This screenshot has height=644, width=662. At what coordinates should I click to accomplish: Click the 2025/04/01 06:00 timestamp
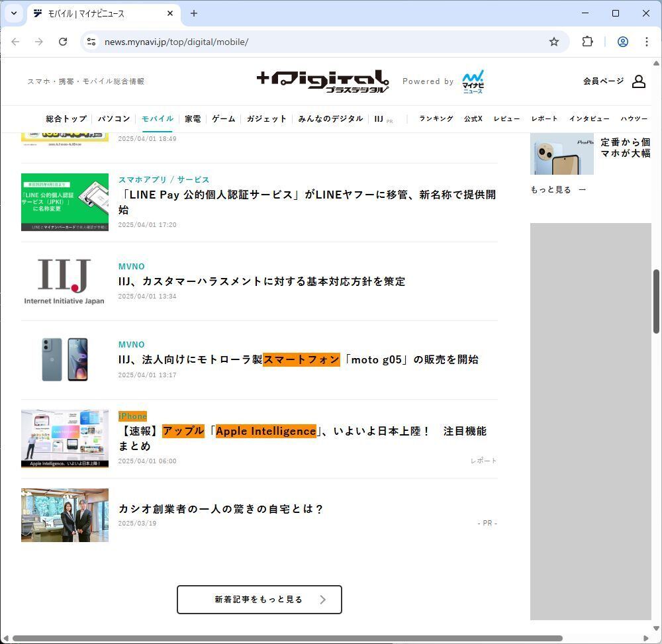point(148,461)
